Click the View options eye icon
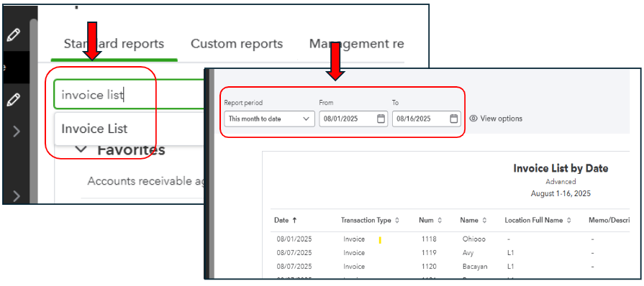 coord(473,119)
